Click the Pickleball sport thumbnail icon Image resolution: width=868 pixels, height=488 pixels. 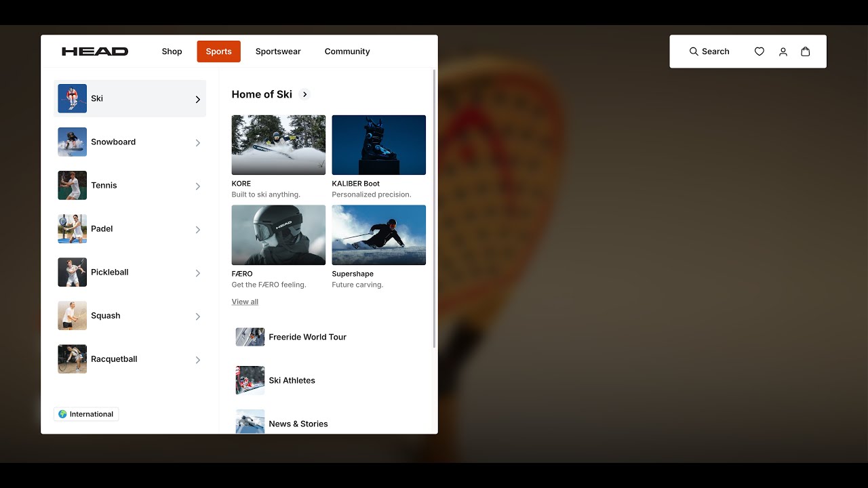coord(72,272)
